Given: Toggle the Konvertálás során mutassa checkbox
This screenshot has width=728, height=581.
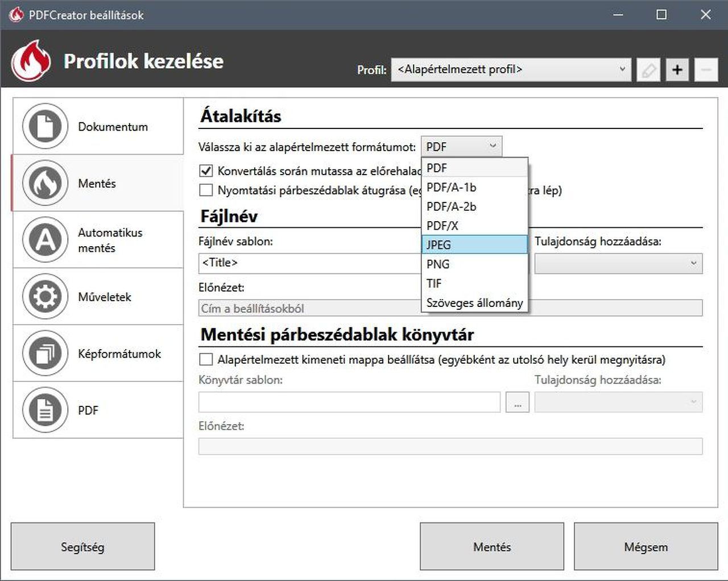Looking at the screenshot, I should [206, 171].
